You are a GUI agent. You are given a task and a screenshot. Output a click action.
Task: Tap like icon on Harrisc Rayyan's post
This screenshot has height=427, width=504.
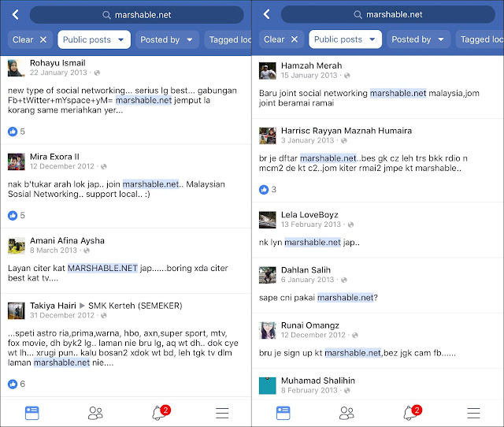(264, 190)
